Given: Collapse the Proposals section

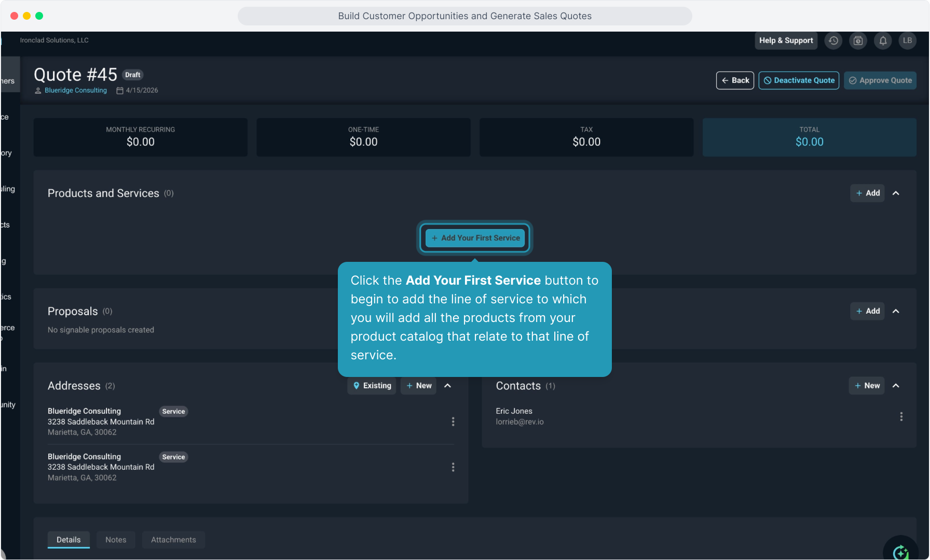Looking at the screenshot, I should click(x=896, y=311).
